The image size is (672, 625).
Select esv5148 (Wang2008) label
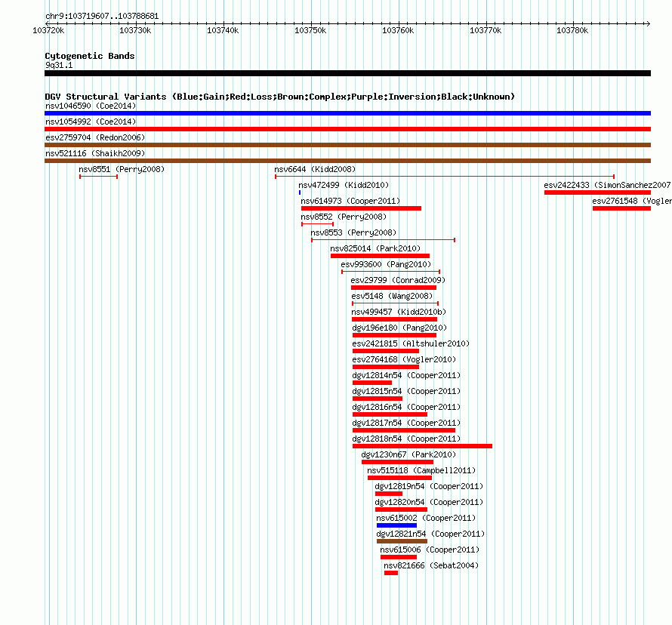392,296
